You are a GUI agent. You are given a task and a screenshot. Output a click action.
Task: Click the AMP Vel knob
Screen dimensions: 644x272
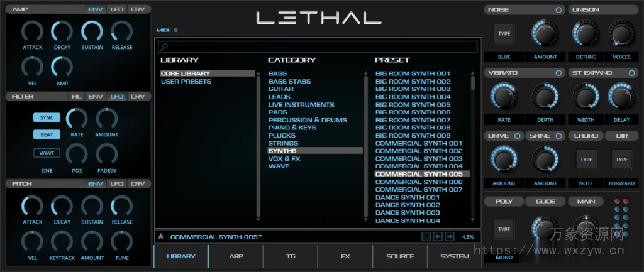[x=32, y=67]
